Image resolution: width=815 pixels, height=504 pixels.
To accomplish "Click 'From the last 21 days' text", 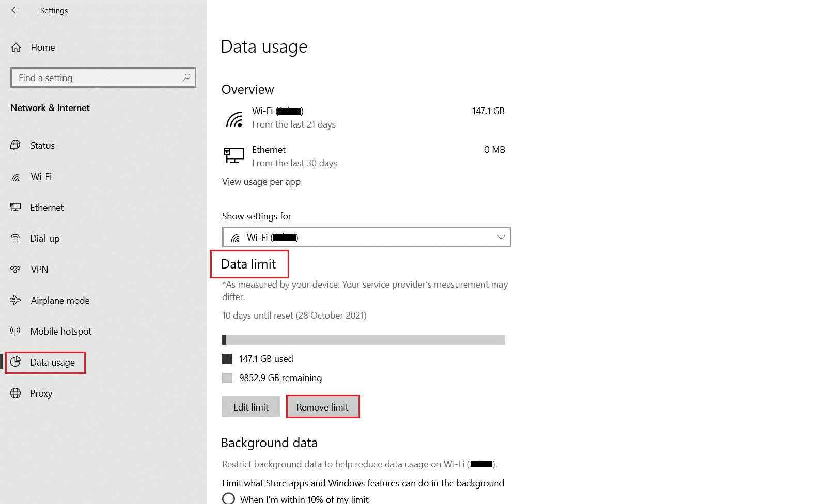I will pos(294,124).
